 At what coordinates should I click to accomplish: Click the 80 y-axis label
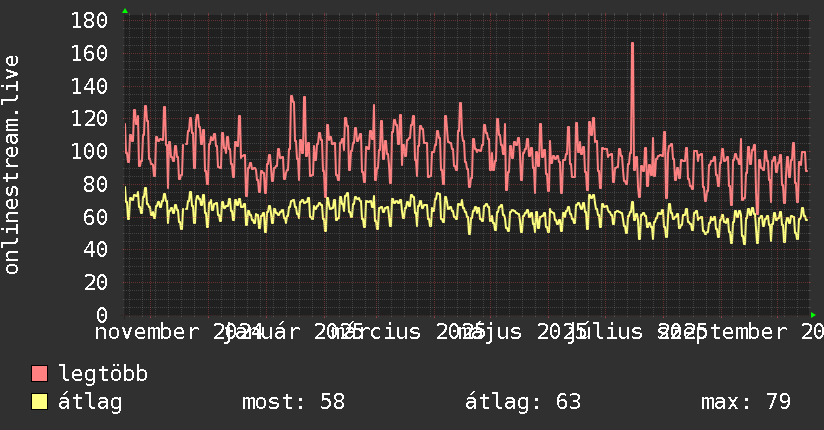[x=96, y=185]
